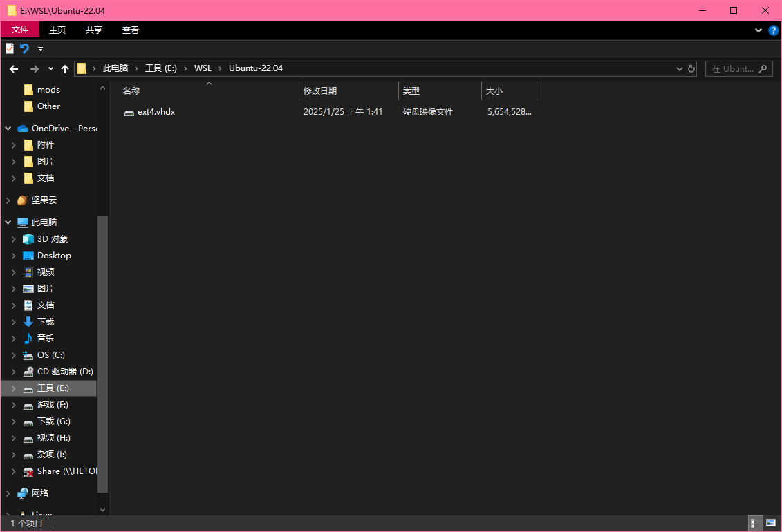Switch to details view in the status bar
The image size is (782, 532).
[x=754, y=524]
